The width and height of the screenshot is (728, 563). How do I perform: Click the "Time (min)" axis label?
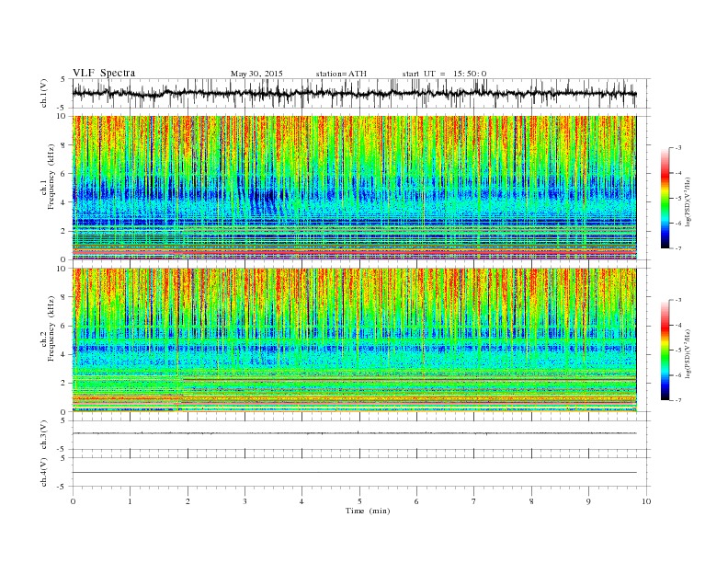pyautogui.click(x=368, y=511)
